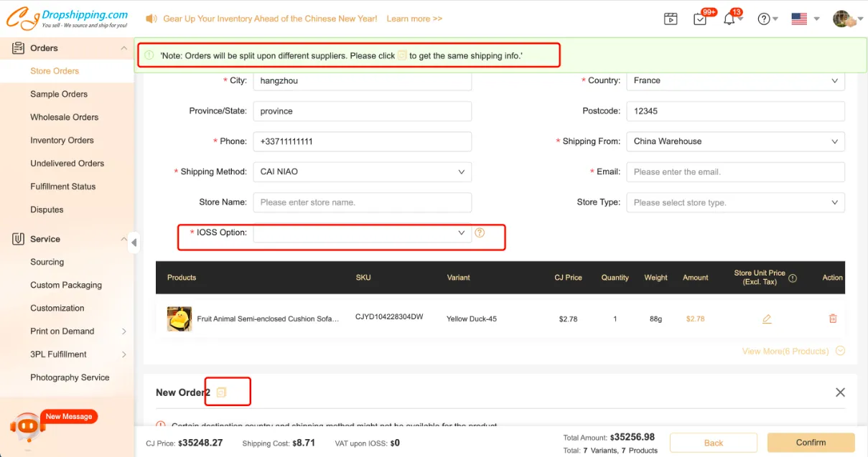
Task: Open the Store Type dropdown
Action: pos(735,202)
